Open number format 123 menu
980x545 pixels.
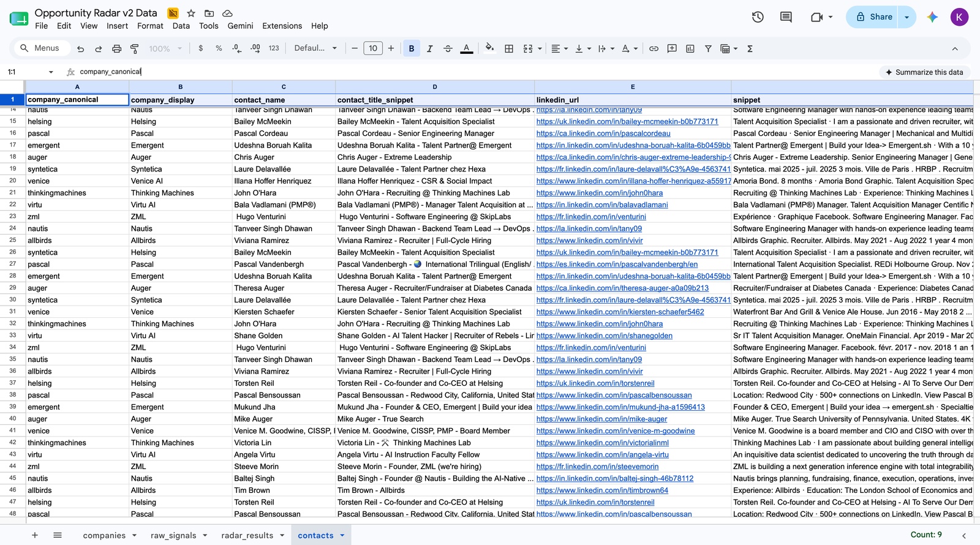(x=274, y=48)
